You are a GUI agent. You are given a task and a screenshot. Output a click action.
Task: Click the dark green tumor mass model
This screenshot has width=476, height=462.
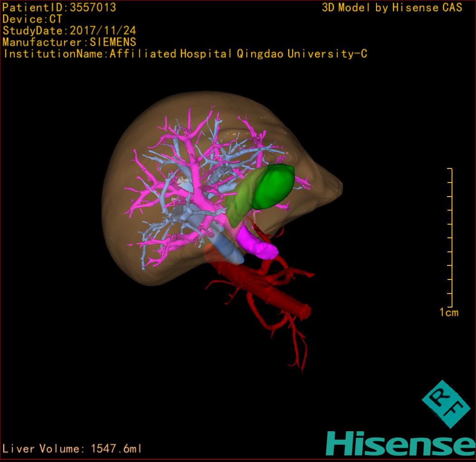point(273,186)
